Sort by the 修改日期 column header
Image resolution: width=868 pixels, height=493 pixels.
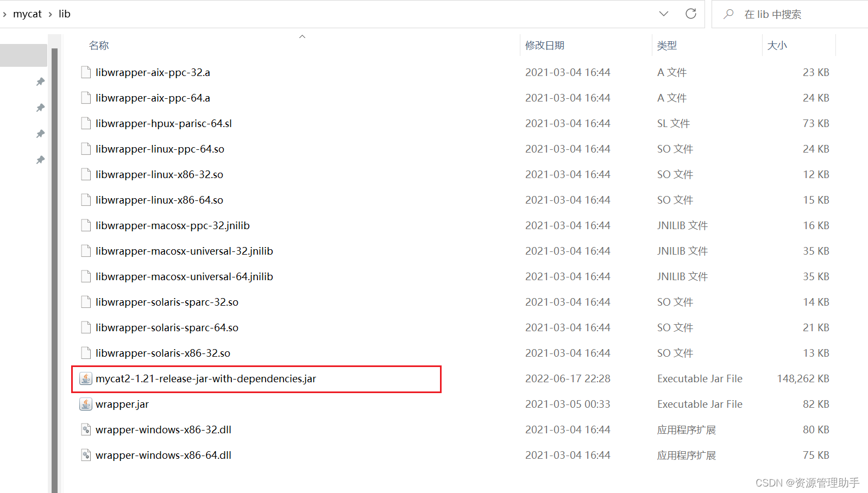click(545, 46)
